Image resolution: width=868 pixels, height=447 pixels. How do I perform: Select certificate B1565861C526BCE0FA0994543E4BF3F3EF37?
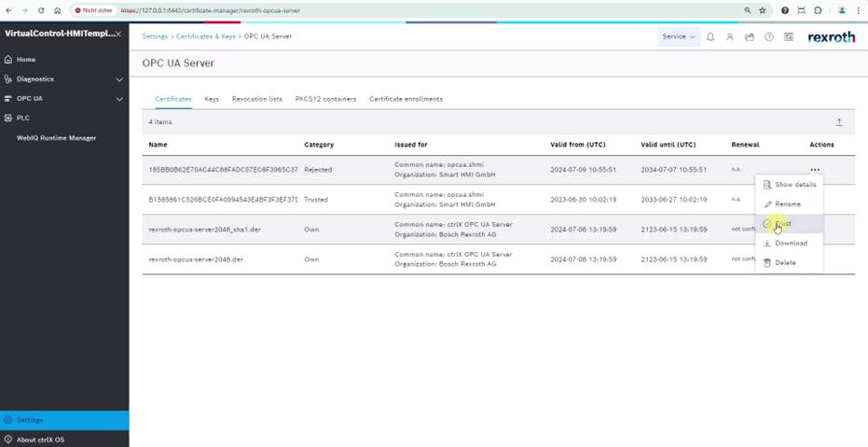223,200
